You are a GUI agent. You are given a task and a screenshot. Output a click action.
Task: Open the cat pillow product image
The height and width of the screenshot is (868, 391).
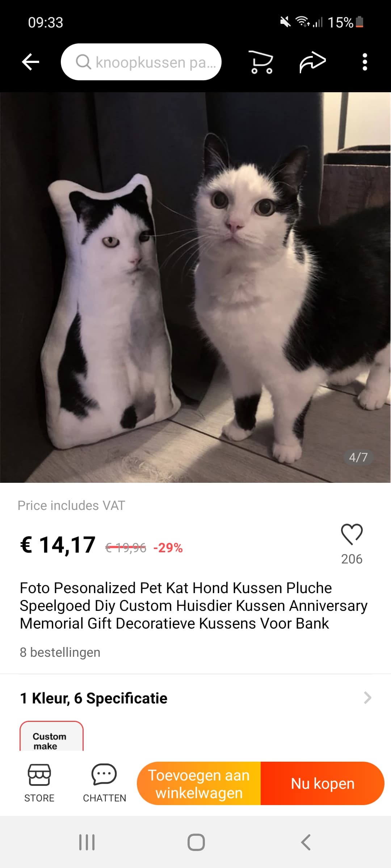pyautogui.click(x=195, y=288)
